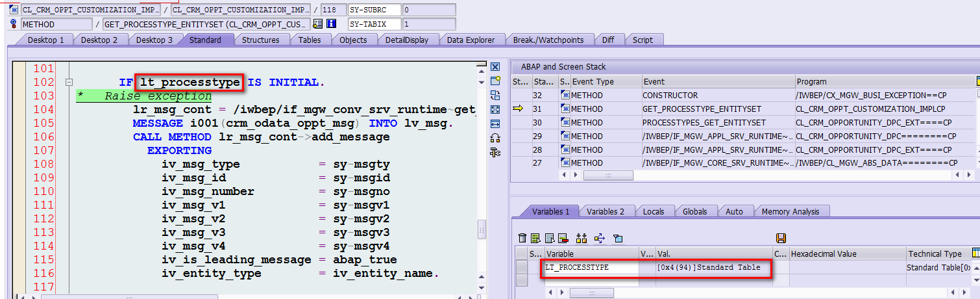Open the Objects tab
The height and width of the screenshot is (299, 980).
click(x=353, y=40)
